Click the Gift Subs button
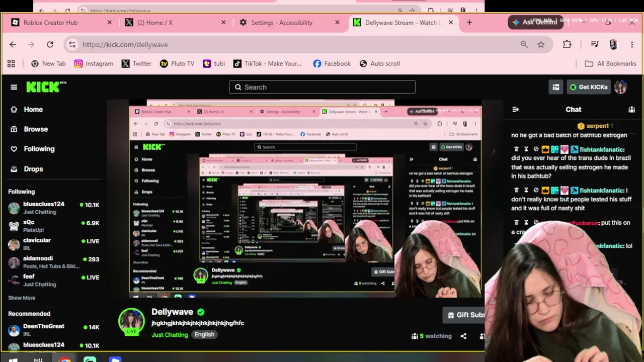644x362 pixels. coord(464,315)
